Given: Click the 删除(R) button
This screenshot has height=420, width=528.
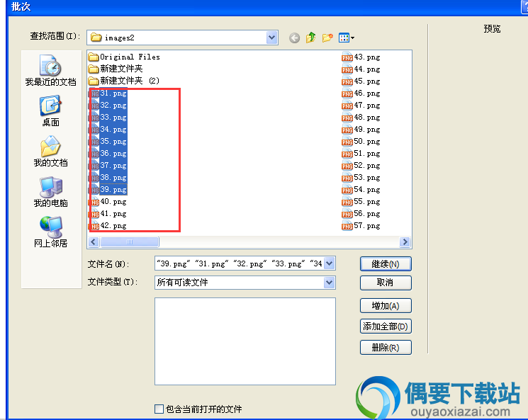Looking at the screenshot, I should click(x=386, y=347).
